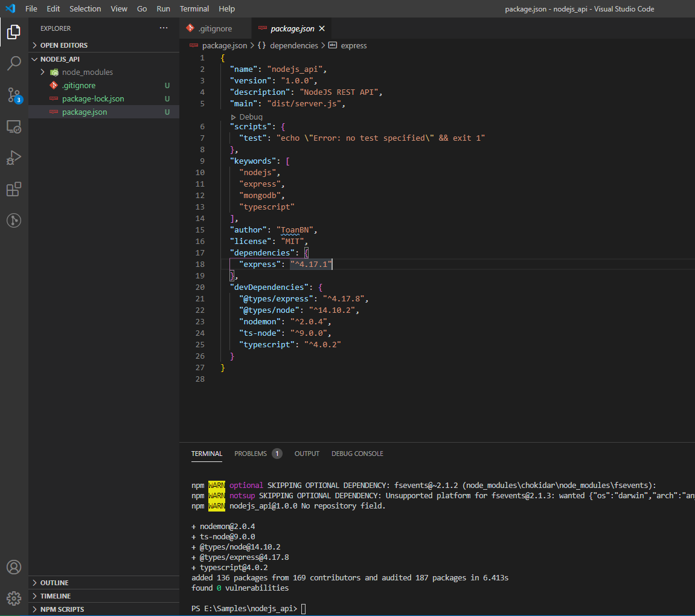This screenshot has width=695, height=616.
Task: Collapse the OPEN EDITORS section
Action: (34, 45)
